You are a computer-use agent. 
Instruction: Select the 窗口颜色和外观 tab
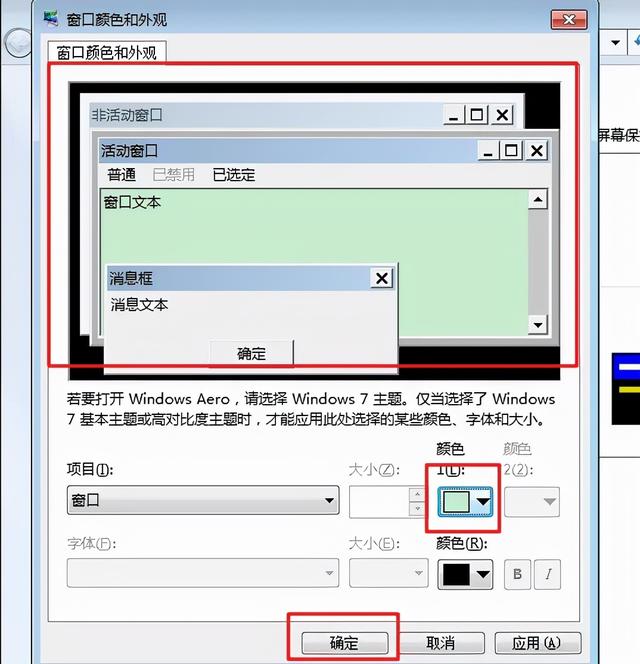click(x=107, y=53)
